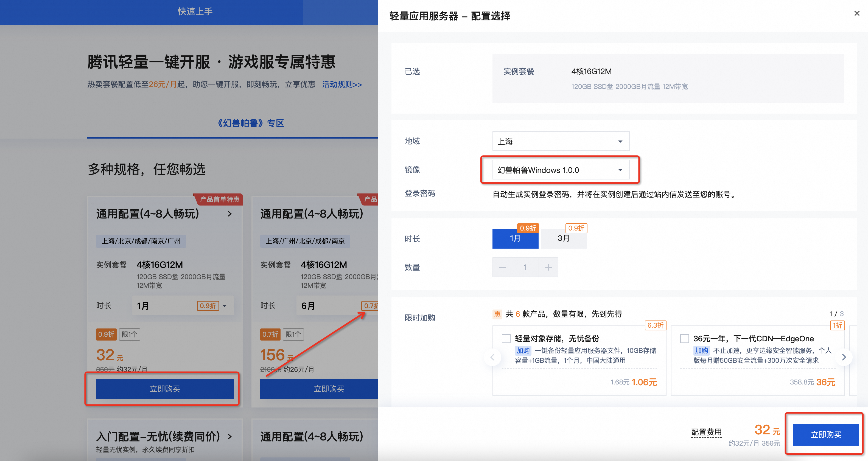Click the 6.3折 discount badge on storage card
Screen dimensions: 868x461
point(655,325)
